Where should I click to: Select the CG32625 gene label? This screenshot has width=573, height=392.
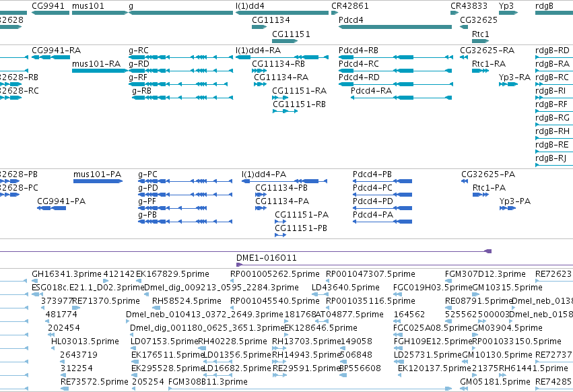(x=479, y=20)
